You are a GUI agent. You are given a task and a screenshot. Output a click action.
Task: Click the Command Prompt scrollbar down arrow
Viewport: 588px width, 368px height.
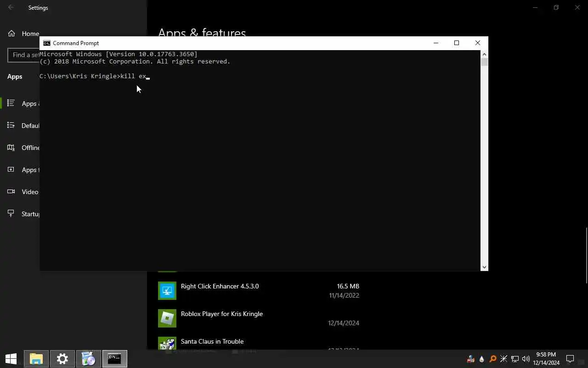click(484, 267)
